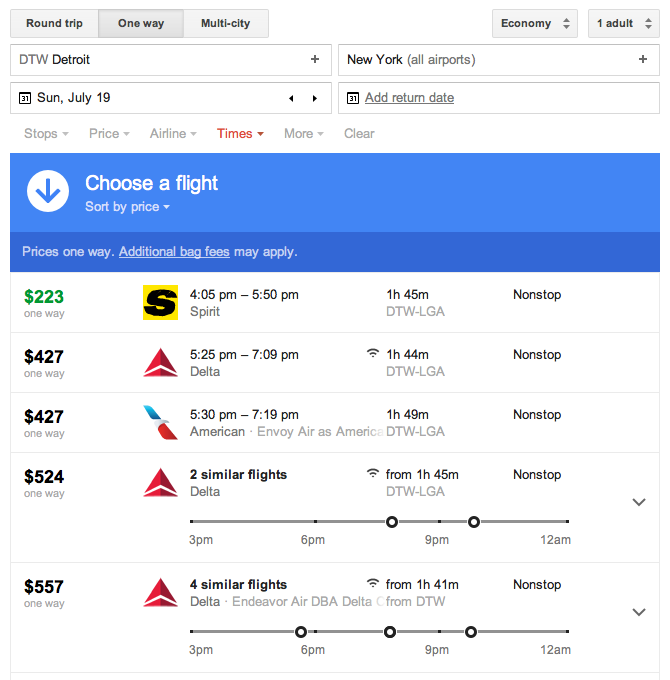Click the return date calendar icon
The width and height of the screenshot is (670, 680).
(x=353, y=98)
